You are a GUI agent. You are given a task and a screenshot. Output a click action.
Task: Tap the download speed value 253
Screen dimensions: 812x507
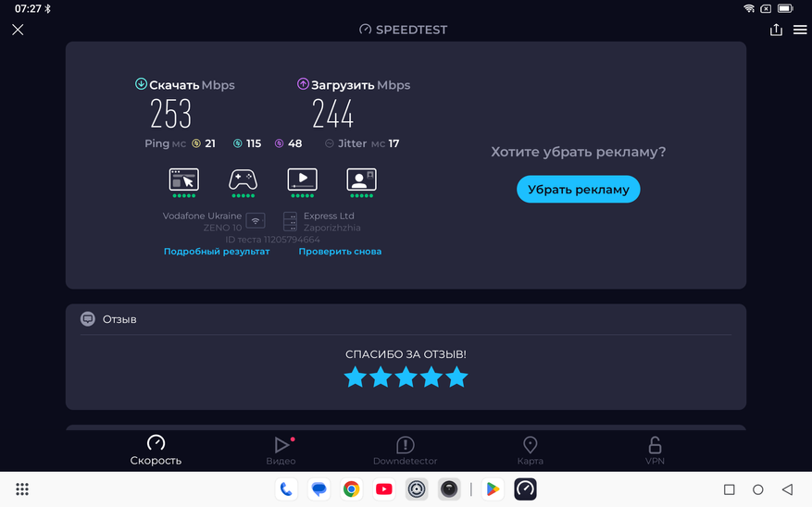click(x=171, y=114)
